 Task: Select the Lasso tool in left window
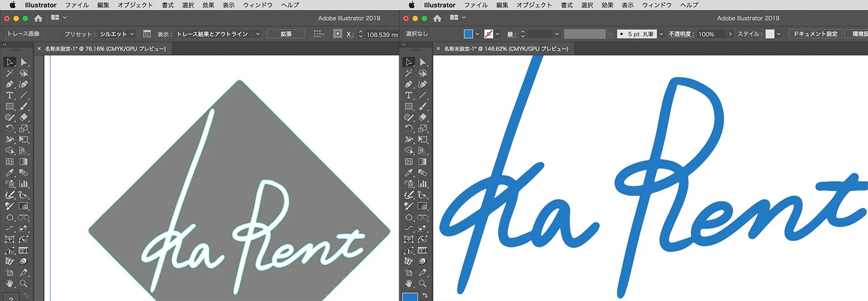click(x=24, y=73)
